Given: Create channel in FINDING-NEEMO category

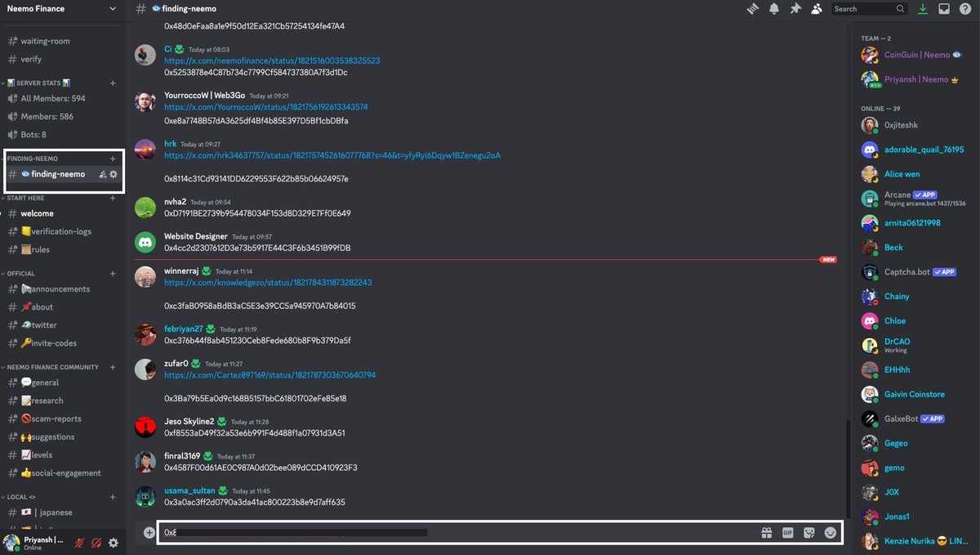Looking at the screenshot, I should tap(113, 159).
